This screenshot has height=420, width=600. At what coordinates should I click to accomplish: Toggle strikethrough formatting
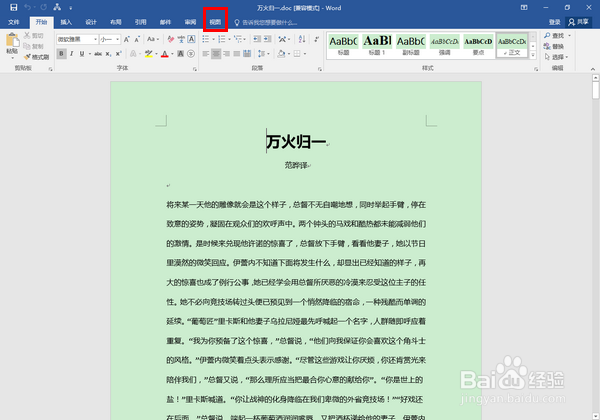click(98, 54)
